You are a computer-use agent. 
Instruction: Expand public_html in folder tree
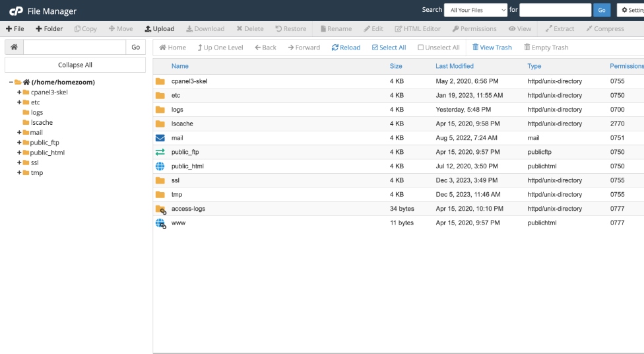coord(19,153)
